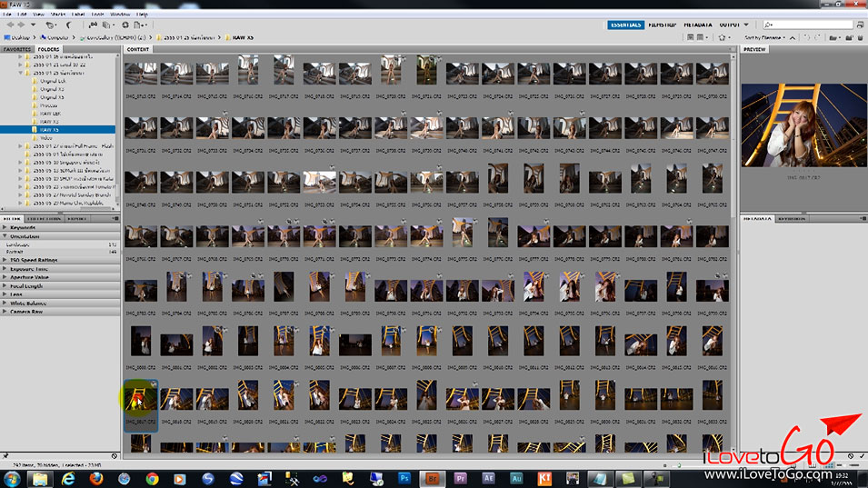The width and height of the screenshot is (868, 488).
Task: Open the View menu
Action: (39, 14)
